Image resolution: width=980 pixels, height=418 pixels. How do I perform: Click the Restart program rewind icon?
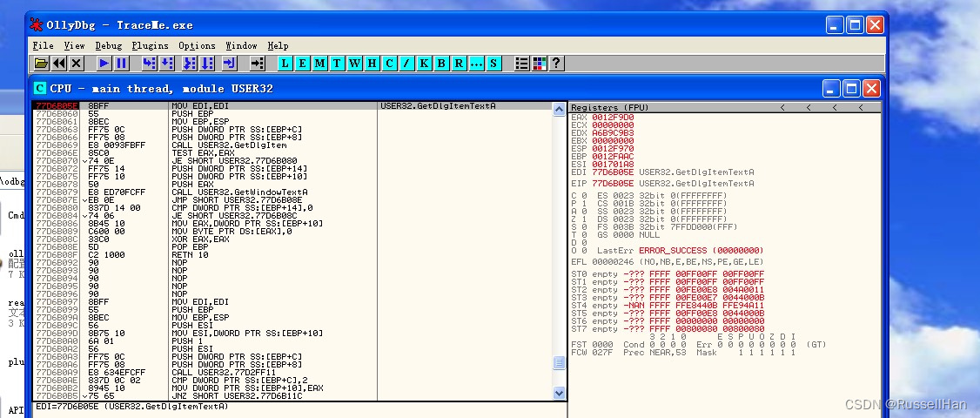(x=59, y=64)
